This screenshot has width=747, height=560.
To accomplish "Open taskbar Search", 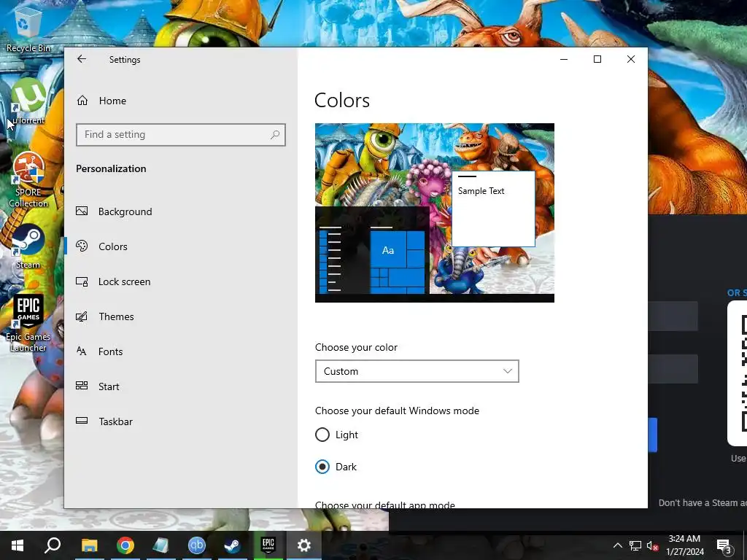I will coord(53,545).
